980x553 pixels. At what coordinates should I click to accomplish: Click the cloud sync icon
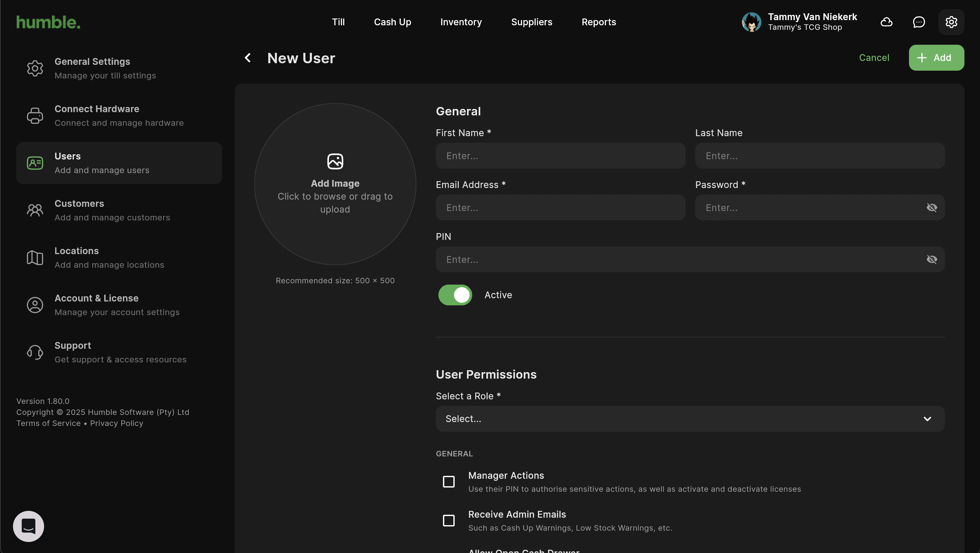[x=886, y=22]
